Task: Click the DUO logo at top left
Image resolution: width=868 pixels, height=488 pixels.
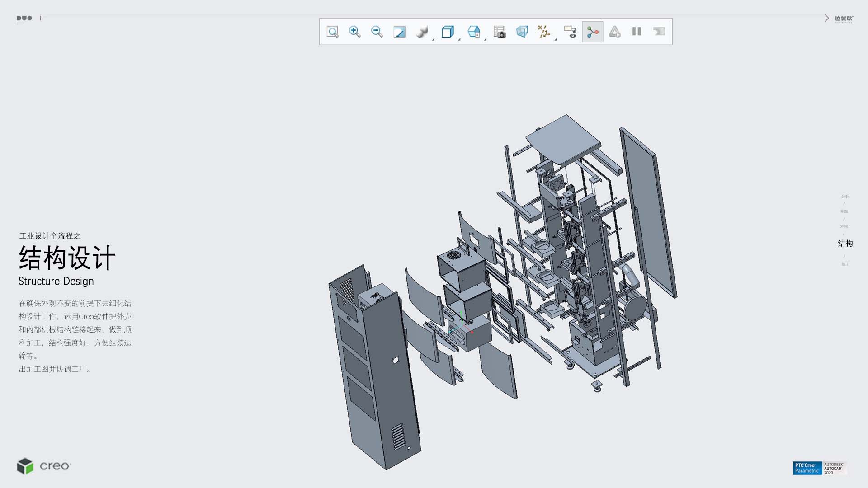Action: (24, 19)
